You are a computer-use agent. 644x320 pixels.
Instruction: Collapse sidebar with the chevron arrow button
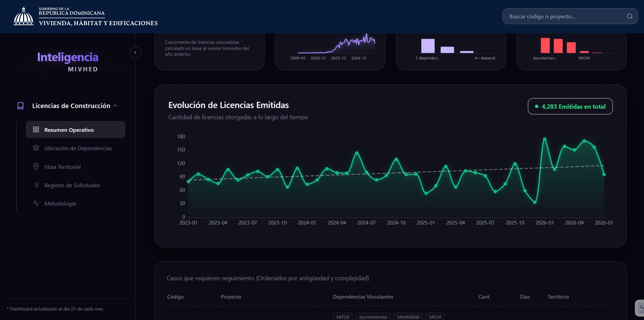click(135, 53)
